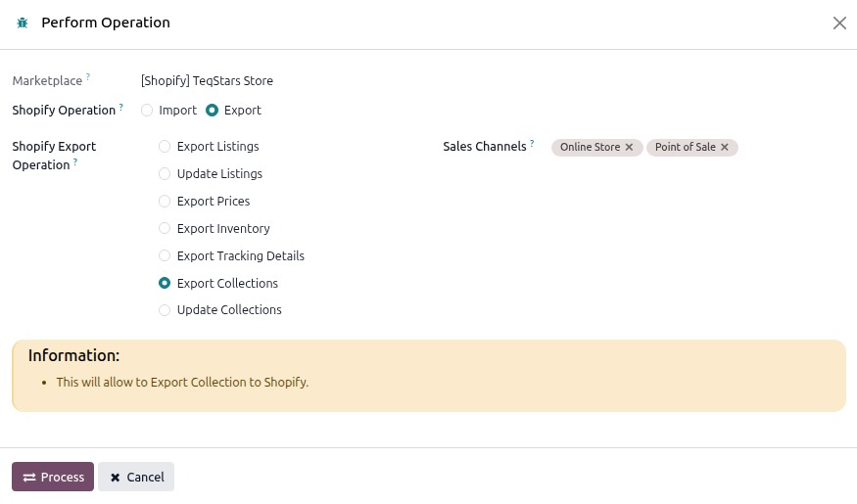Click the Perform Operation dialog title
The width and height of the screenshot is (857, 504).
point(106,23)
